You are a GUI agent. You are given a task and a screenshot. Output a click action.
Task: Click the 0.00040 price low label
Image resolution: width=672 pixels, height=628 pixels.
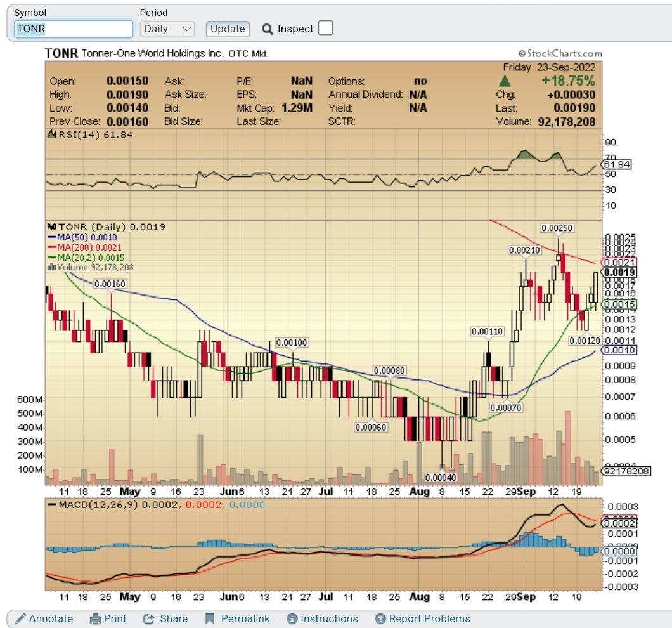click(x=441, y=478)
